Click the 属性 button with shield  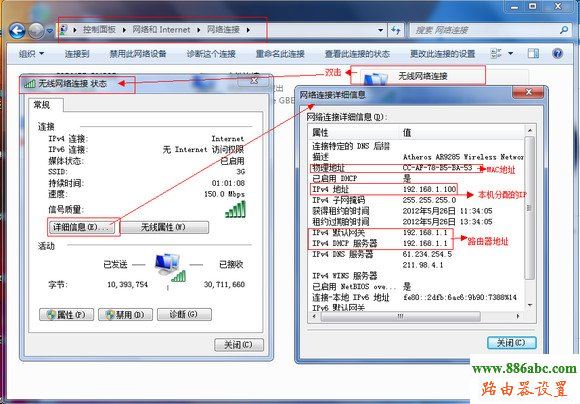pos(66,315)
